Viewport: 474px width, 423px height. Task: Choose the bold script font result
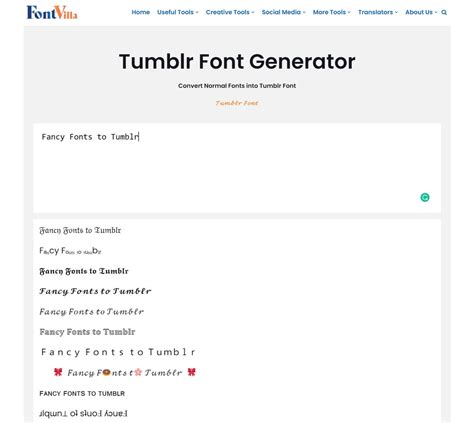point(95,291)
